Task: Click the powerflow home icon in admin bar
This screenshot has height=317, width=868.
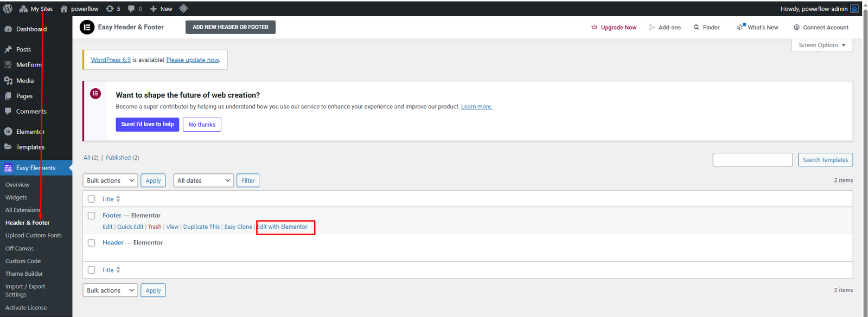Action: (x=64, y=9)
